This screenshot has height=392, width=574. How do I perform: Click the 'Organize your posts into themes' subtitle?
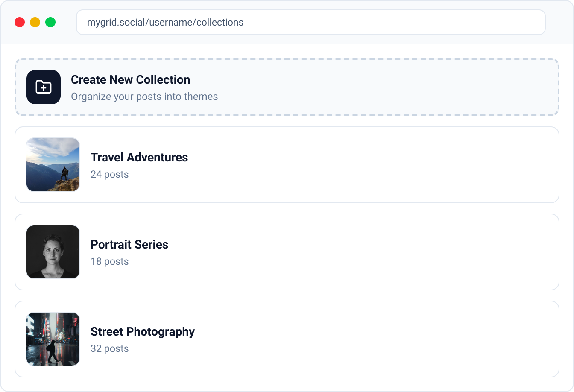point(144,97)
